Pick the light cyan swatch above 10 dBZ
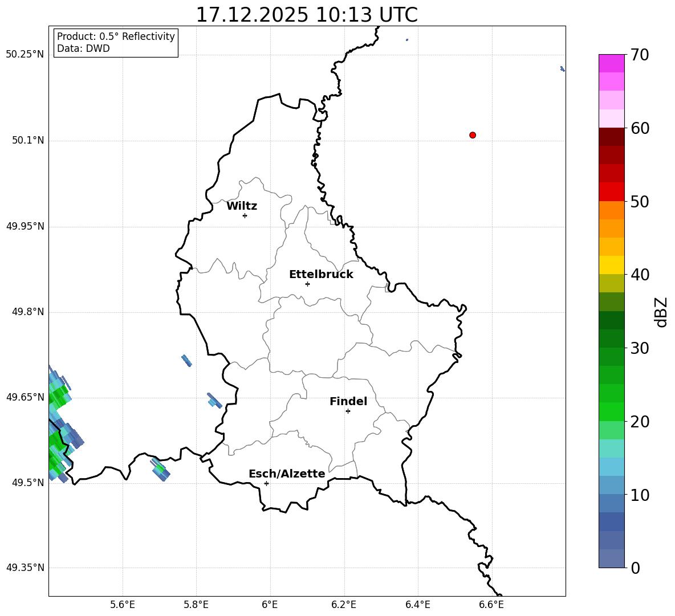Screen dimensions: 675x616 coord(611,467)
